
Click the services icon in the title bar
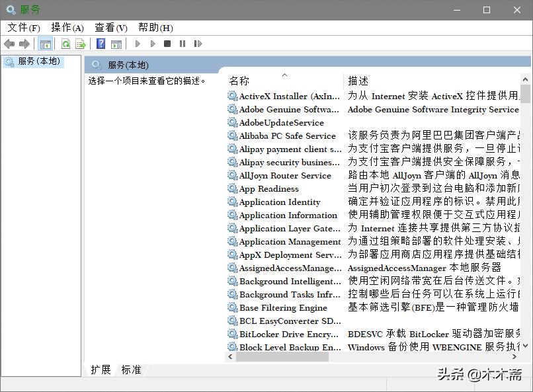point(11,9)
